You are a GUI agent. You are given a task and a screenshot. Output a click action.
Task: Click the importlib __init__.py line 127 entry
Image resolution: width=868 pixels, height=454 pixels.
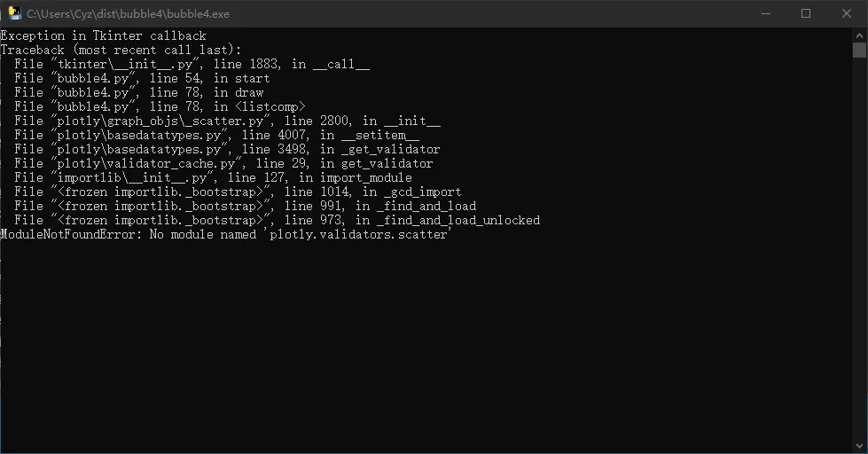[213, 177]
